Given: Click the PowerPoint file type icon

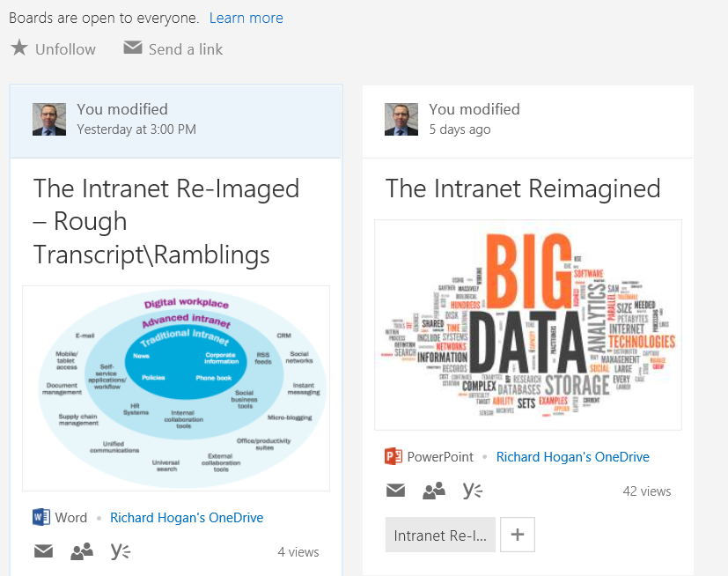Looking at the screenshot, I should (x=393, y=456).
